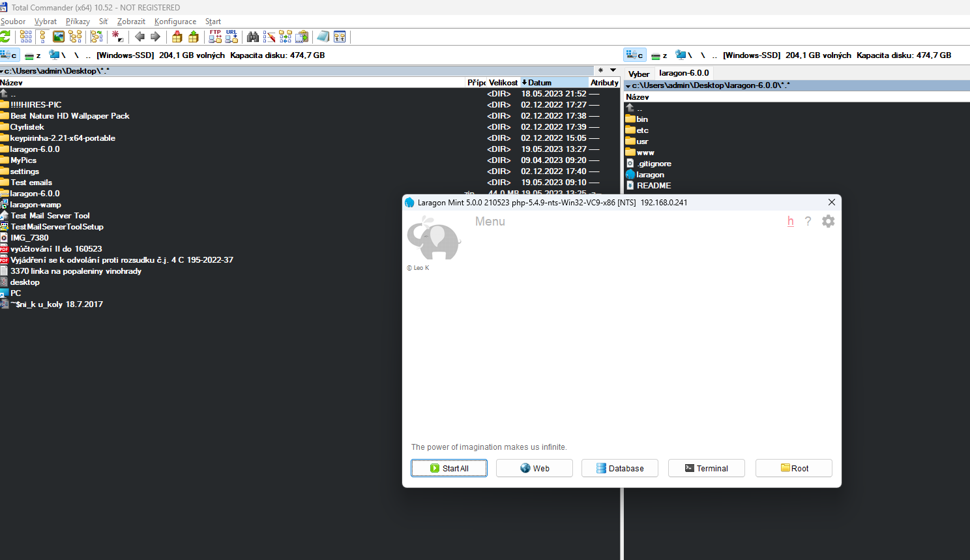Click copy names to clipboard icon
The image size is (970, 560).
(x=302, y=37)
